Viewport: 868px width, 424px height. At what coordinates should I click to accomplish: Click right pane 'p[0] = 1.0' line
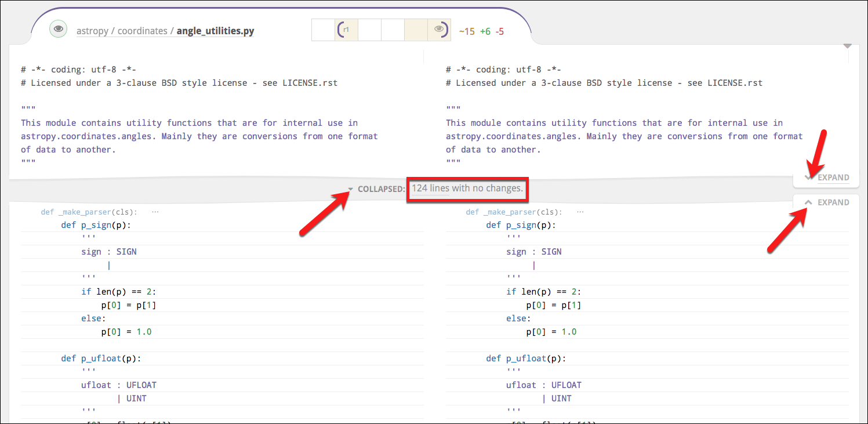coord(551,332)
